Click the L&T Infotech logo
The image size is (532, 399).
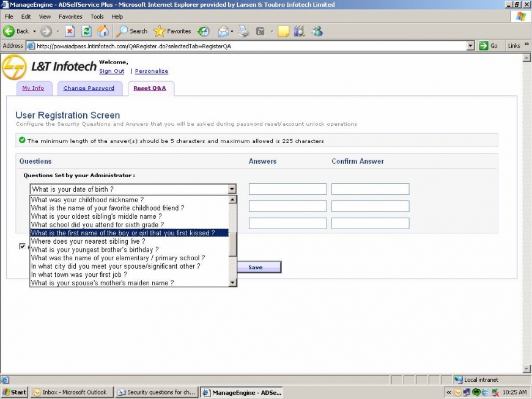click(x=49, y=67)
